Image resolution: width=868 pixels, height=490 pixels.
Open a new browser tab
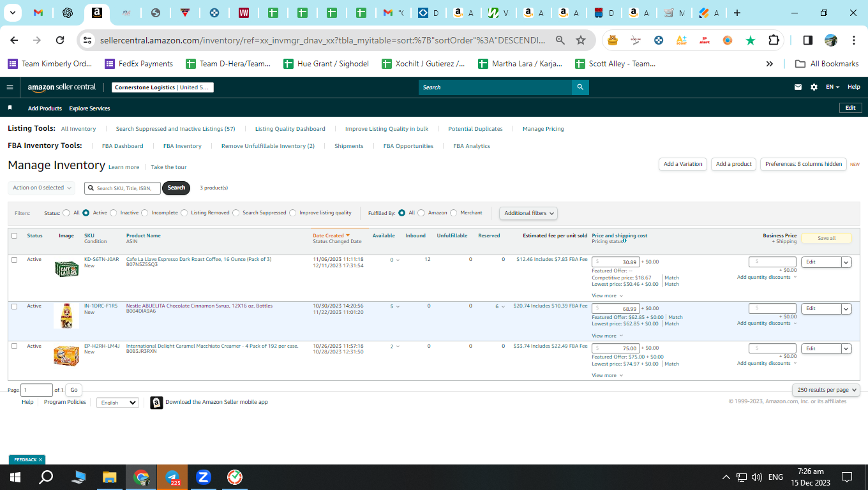[737, 13]
